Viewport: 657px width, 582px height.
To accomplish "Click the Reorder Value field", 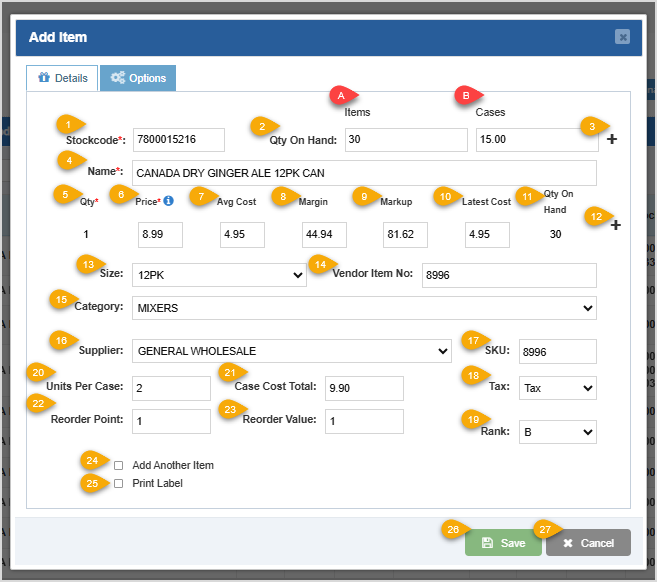I will (364, 421).
